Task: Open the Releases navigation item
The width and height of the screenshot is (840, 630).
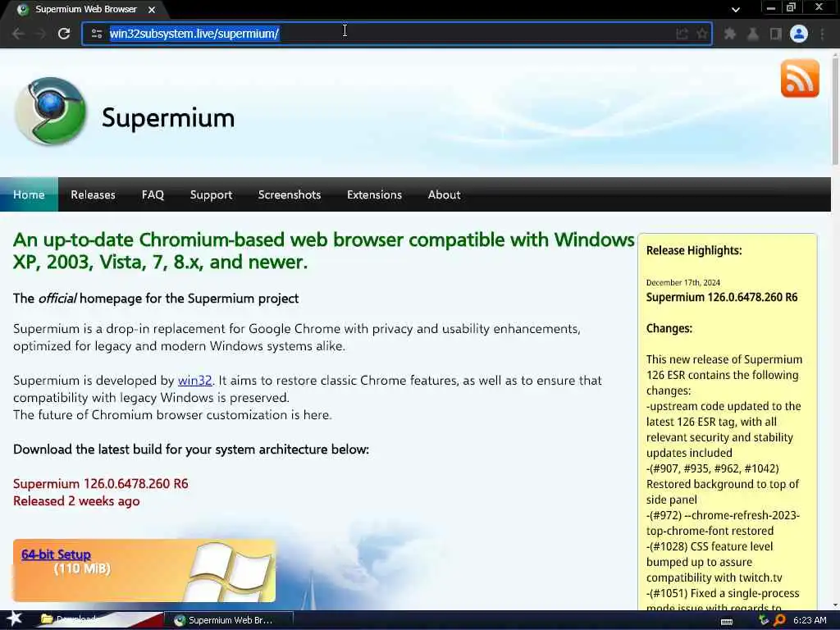Action: point(93,194)
